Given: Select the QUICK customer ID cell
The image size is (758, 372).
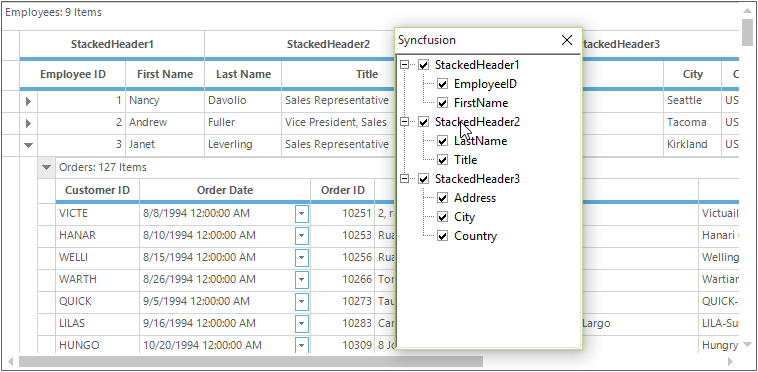Looking at the screenshot, I should click(x=97, y=301).
